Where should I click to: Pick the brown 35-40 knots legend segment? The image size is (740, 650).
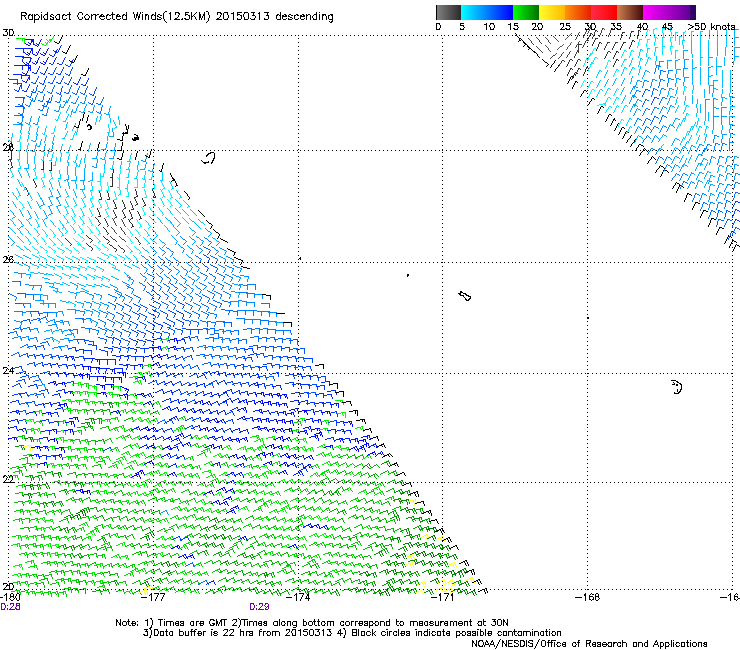[630, 12]
